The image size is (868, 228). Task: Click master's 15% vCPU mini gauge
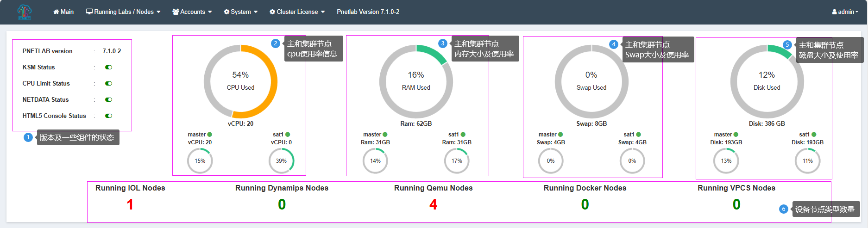pos(200,161)
